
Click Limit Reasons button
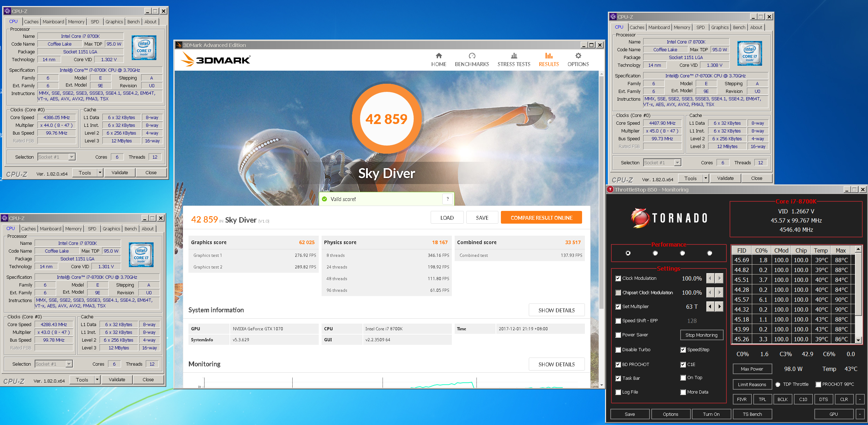tap(752, 384)
